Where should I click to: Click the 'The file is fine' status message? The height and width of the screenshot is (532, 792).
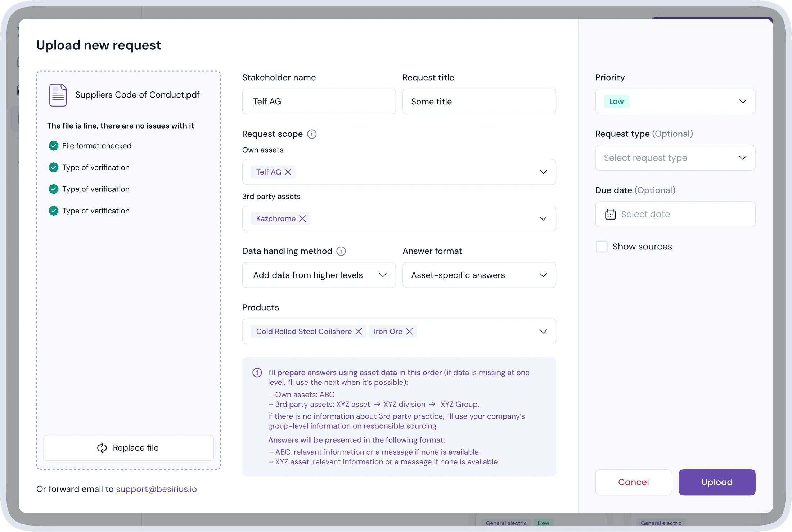121,126
